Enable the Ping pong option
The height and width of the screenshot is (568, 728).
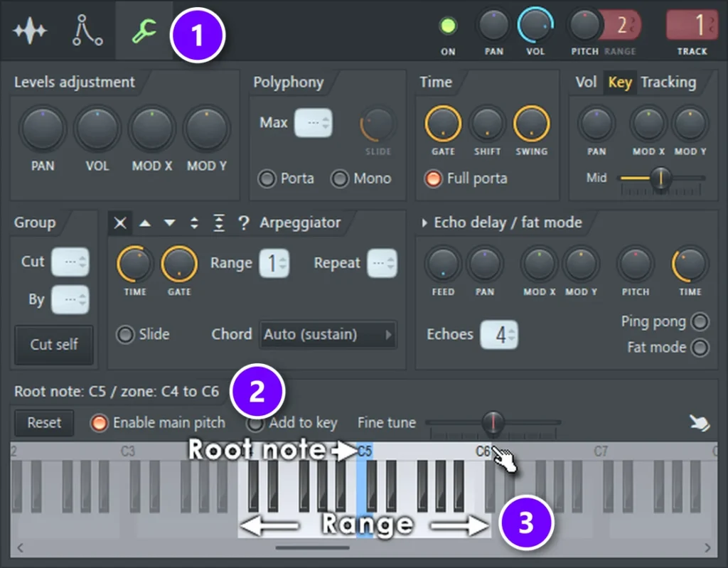click(x=700, y=321)
